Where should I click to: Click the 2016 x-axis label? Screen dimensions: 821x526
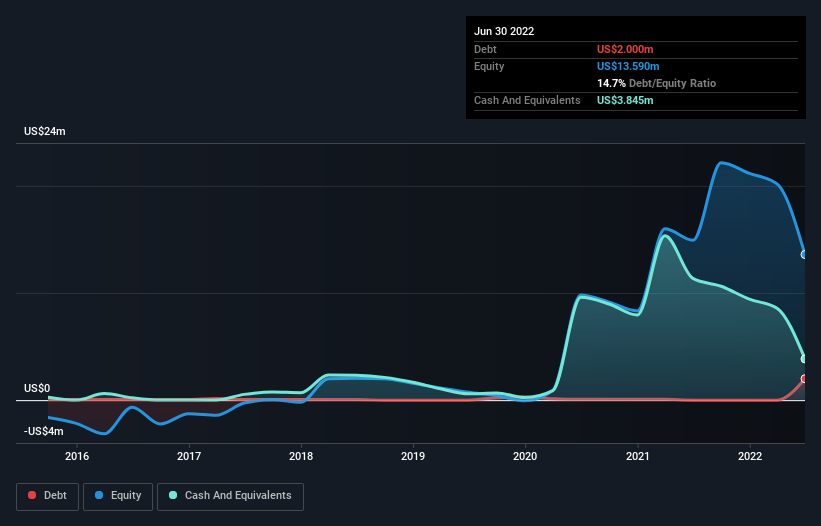[x=77, y=456]
